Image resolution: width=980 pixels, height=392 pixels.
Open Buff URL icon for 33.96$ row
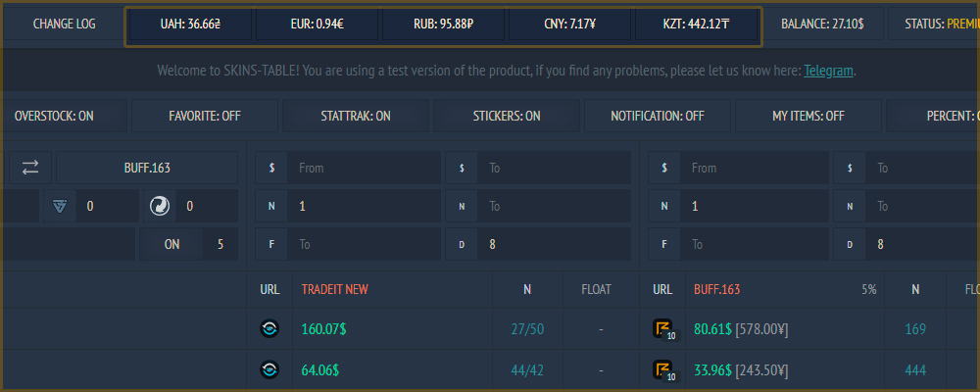click(663, 370)
